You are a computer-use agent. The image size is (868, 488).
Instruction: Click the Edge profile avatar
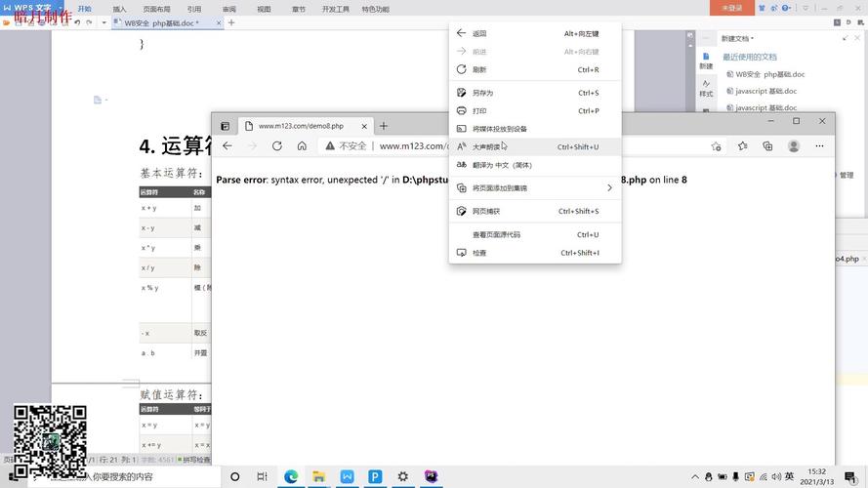pos(793,146)
